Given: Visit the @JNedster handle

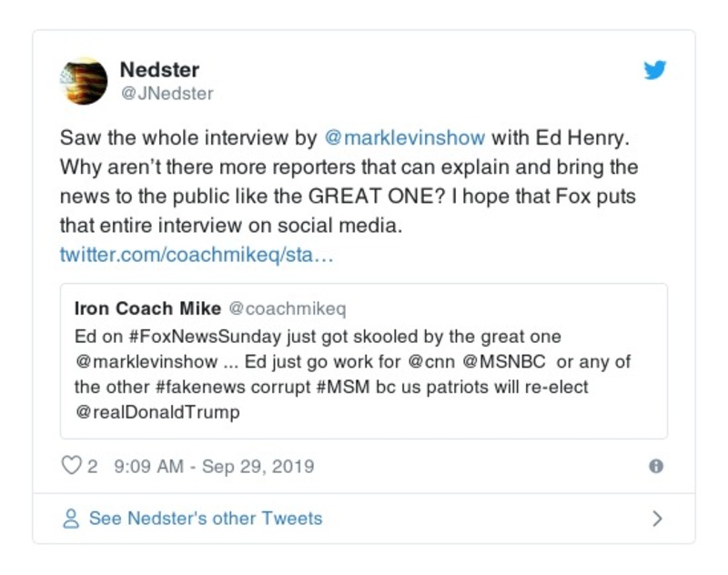Looking at the screenshot, I should [166, 93].
